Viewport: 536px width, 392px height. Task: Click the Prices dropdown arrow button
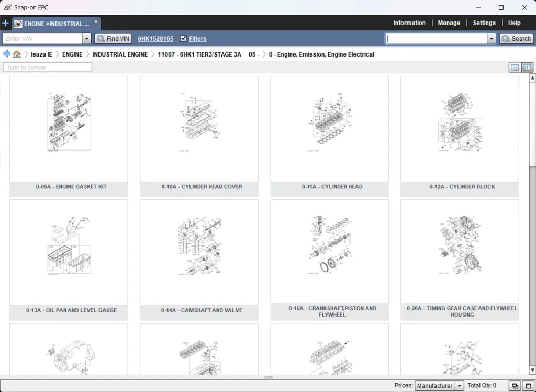coord(460,386)
